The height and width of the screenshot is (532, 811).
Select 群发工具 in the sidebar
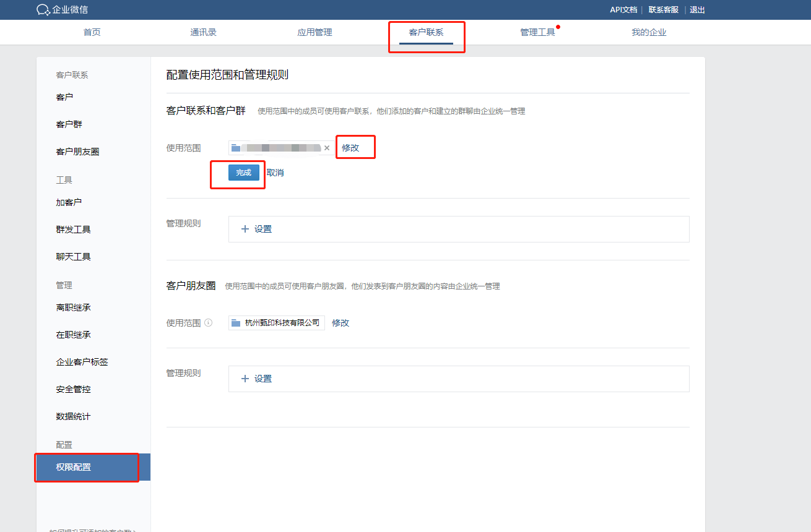[x=73, y=230]
